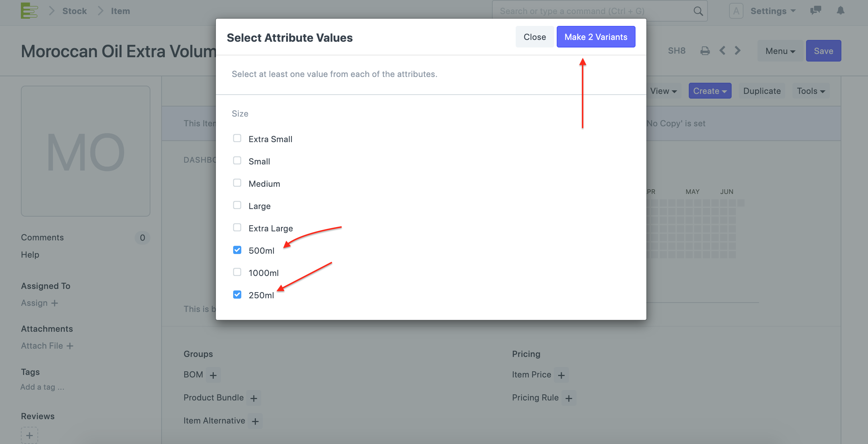Image resolution: width=868 pixels, height=444 pixels.
Task: Uncheck the 250ml size option
Action: click(237, 295)
